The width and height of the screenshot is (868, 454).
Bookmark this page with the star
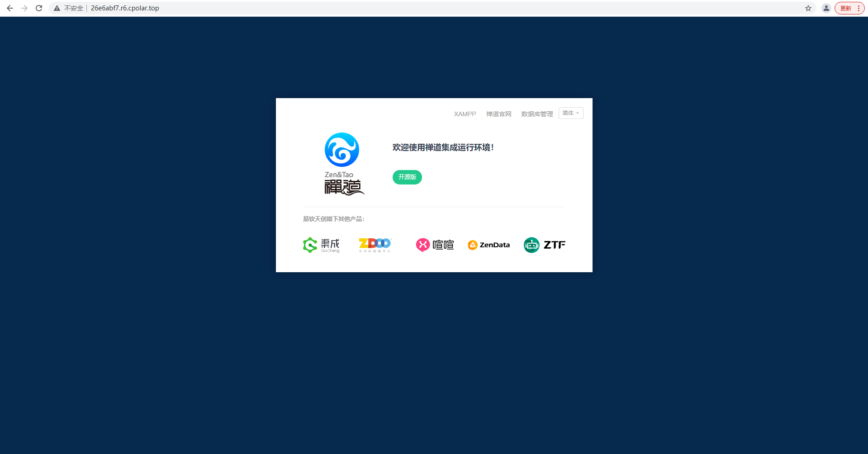(x=808, y=8)
